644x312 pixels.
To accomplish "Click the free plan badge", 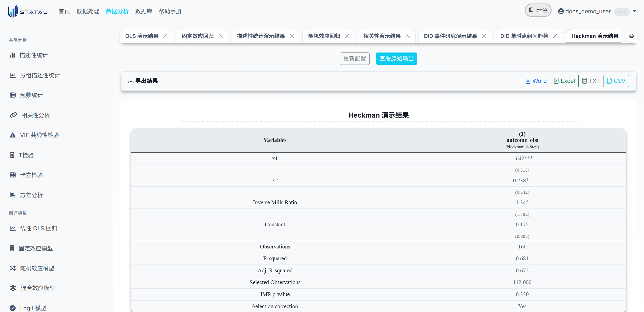I will click(x=622, y=12).
